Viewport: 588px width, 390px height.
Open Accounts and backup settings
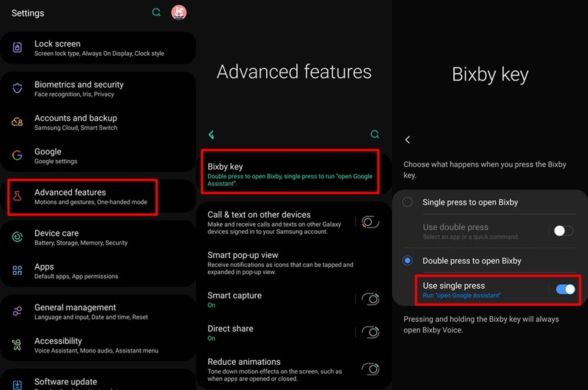click(98, 122)
